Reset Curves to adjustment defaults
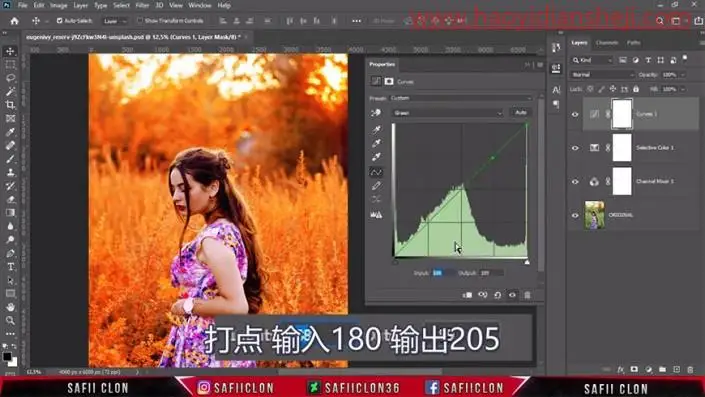The image size is (705, 397). [x=498, y=295]
